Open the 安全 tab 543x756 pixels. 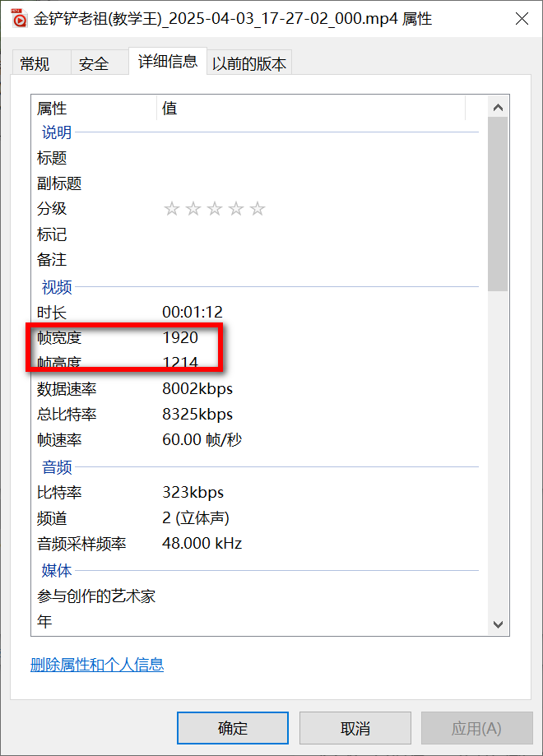click(x=94, y=63)
